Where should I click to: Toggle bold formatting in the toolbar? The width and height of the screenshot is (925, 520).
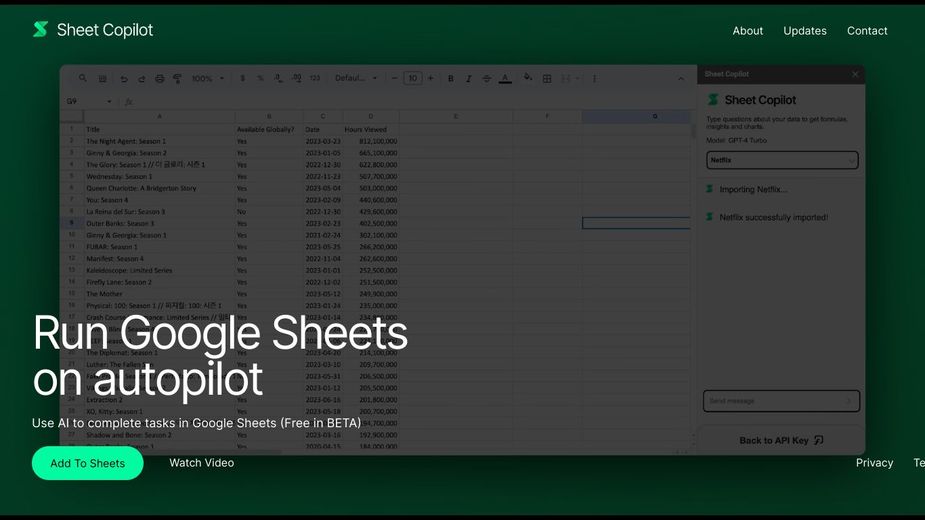coord(451,78)
